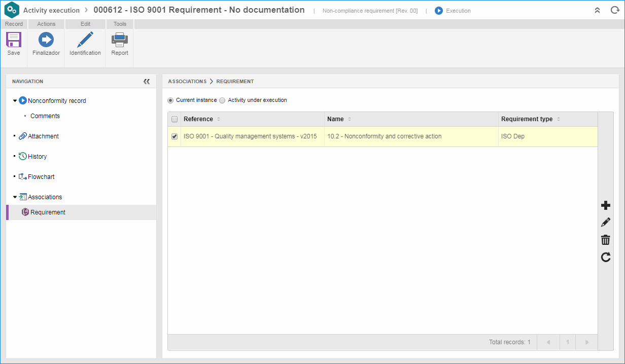The width and height of the screenshot is (625, 364).
Task: Sort by the Name column arrows
Action: click(350, 119)
